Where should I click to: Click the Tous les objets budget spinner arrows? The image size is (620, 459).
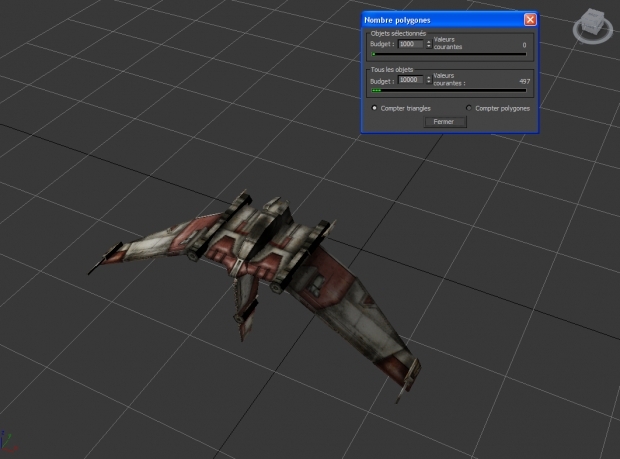pos(429,80)
